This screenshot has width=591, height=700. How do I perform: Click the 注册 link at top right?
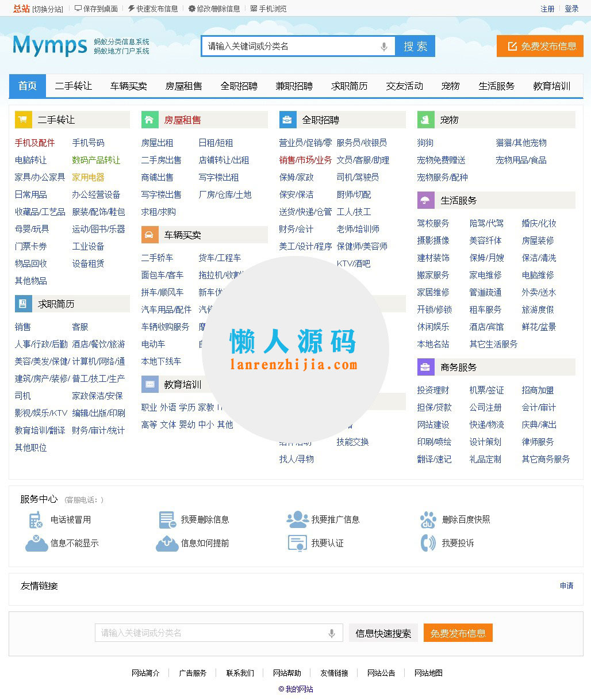point(547,8)
